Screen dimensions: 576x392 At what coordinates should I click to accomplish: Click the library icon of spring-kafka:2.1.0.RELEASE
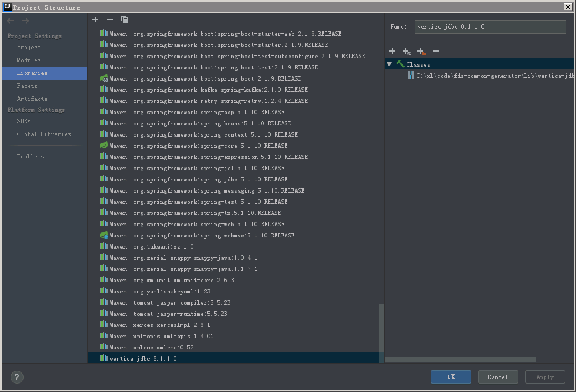[104, 90]
